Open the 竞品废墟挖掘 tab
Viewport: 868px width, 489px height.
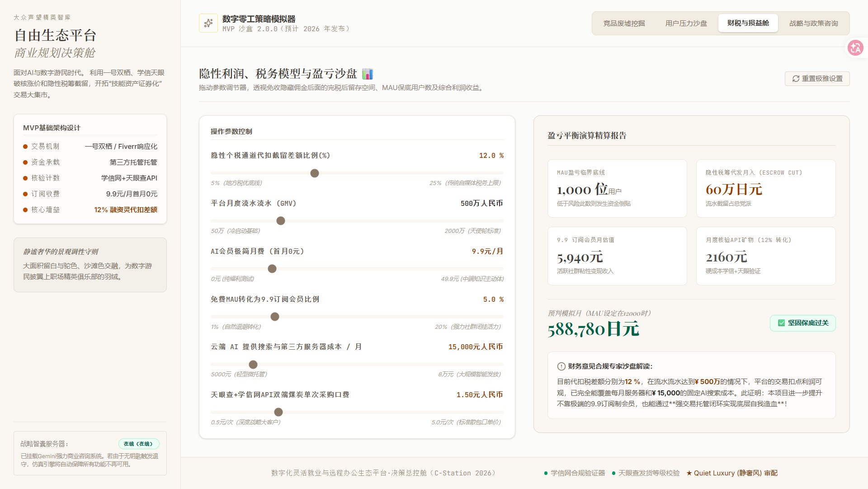click(x=624, y=23)
